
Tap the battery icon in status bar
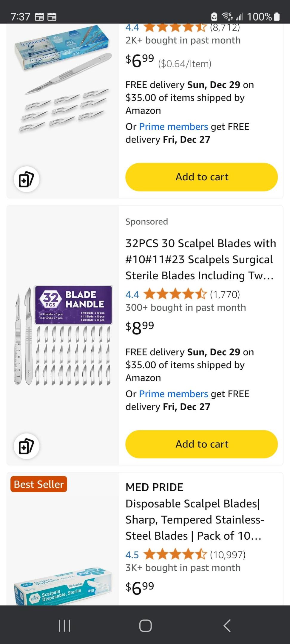(277, 17)
